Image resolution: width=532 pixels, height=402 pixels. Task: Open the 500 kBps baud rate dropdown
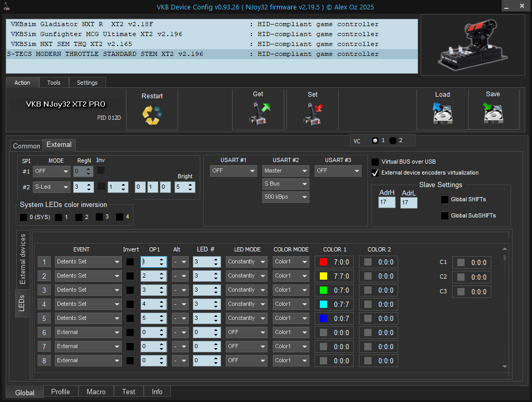(x=286, y=197)
